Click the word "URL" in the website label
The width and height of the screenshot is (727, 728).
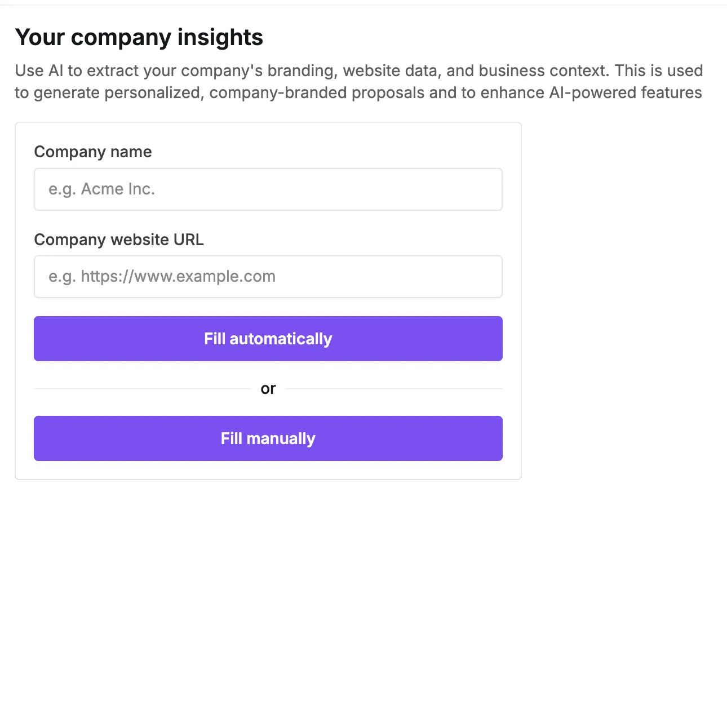point(189,239)
